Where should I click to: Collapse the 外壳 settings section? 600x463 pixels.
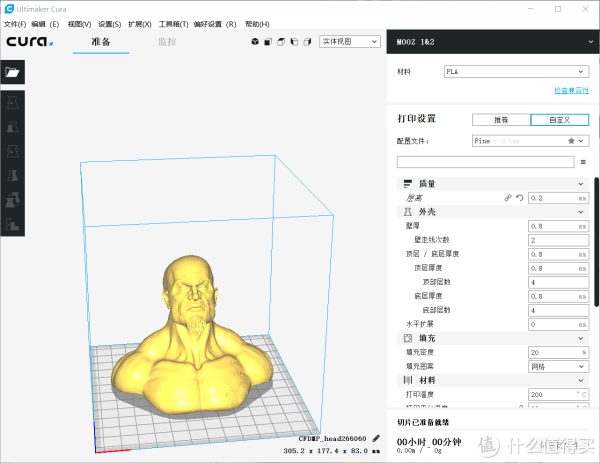tap(580, 212)
